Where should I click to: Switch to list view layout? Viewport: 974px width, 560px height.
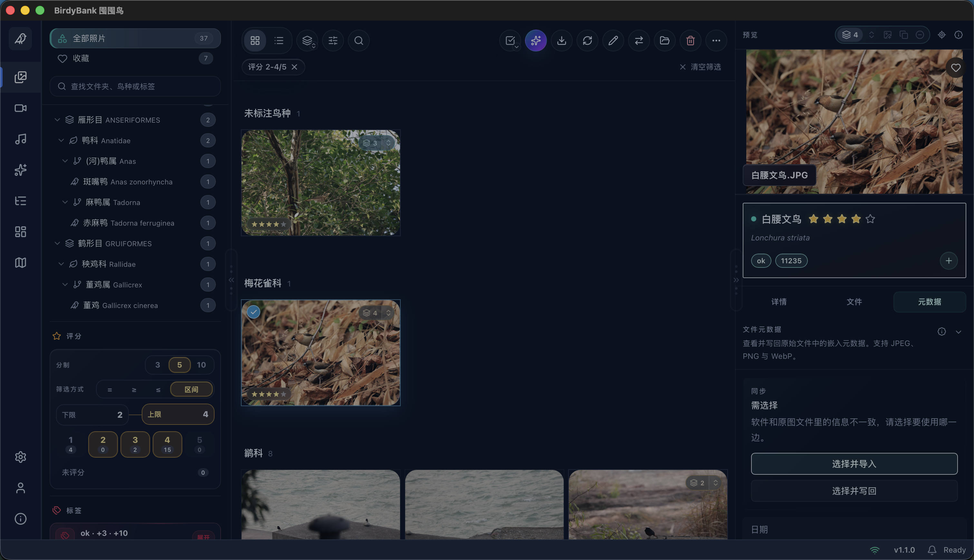click(x=279, y=40)
